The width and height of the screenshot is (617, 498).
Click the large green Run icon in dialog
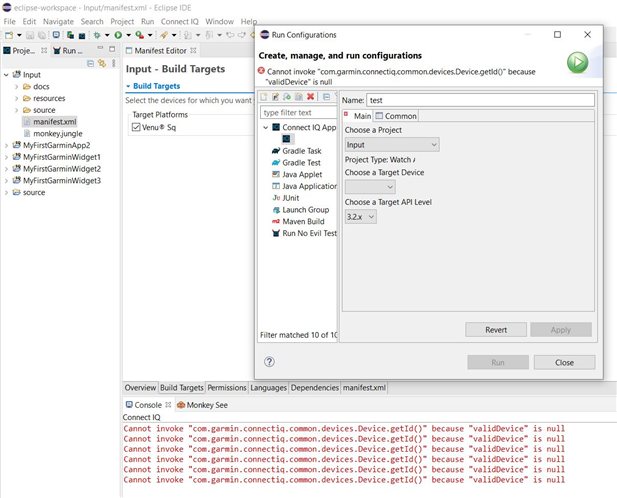[x=577, y=63]
